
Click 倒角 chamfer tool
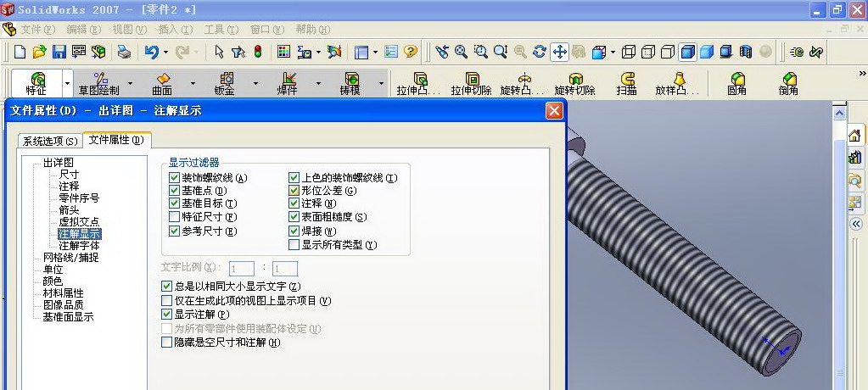click(788, 84)
